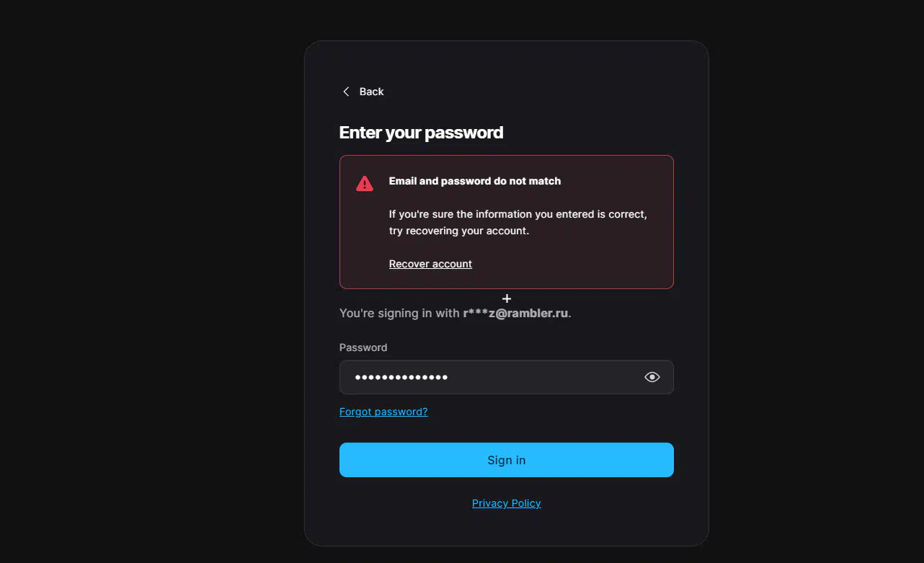Screen dimensions: 924x563
Task: Open the Recover account link
Action: (x=430, y=264)
